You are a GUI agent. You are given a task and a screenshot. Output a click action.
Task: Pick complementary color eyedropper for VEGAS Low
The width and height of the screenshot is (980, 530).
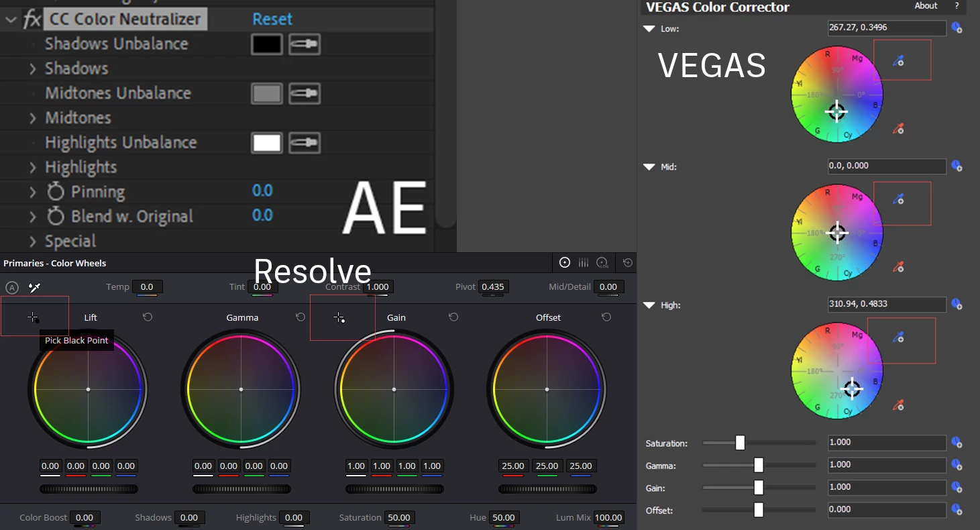pos(899,61)
